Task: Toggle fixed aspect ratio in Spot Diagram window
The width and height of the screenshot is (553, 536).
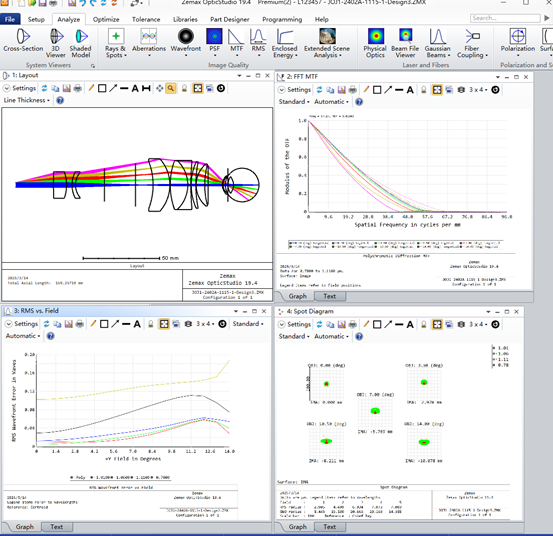Action: pos(437,324)
